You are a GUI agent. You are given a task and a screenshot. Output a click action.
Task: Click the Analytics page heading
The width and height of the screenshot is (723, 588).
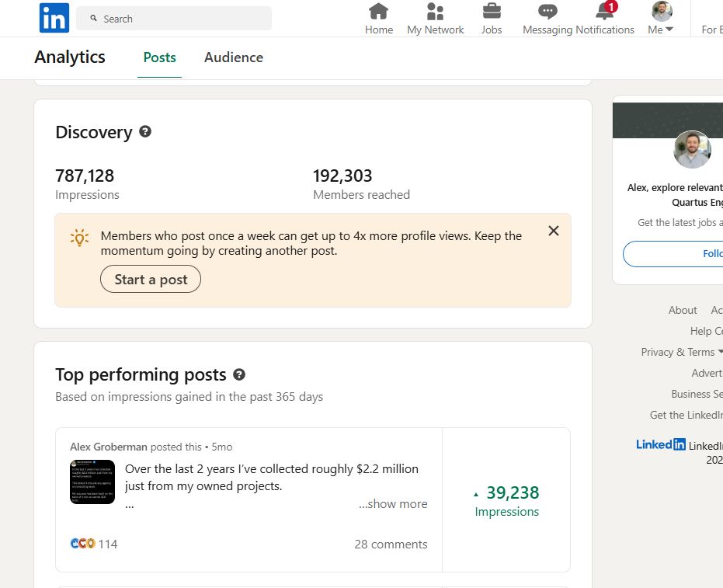coord(70,57)
